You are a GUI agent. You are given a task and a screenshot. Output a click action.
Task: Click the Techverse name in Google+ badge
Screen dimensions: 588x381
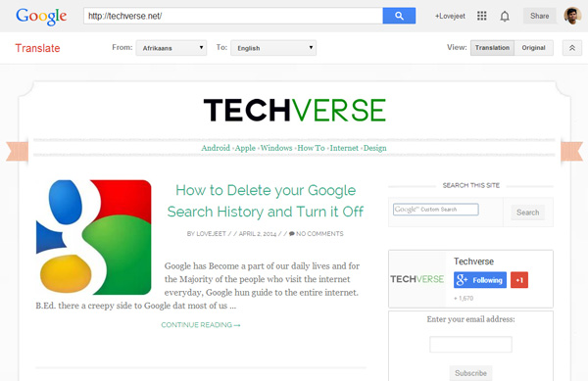click(x=473, y=262)
